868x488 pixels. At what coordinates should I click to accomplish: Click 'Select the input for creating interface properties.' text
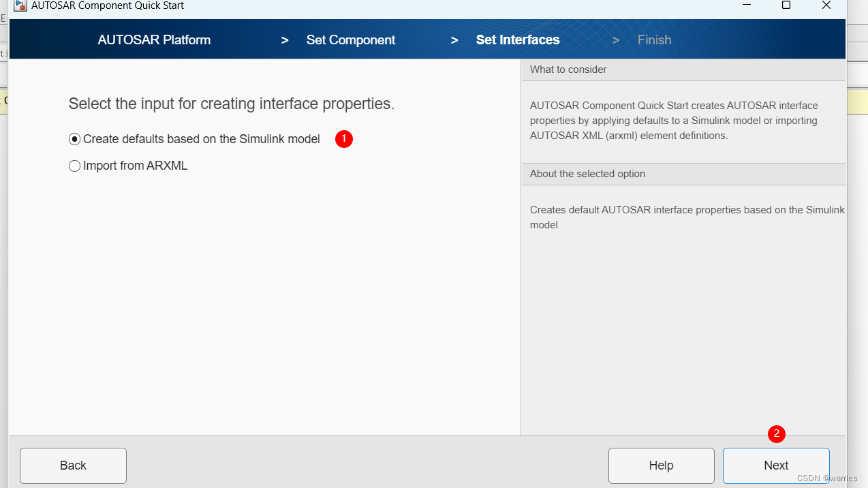232,104
